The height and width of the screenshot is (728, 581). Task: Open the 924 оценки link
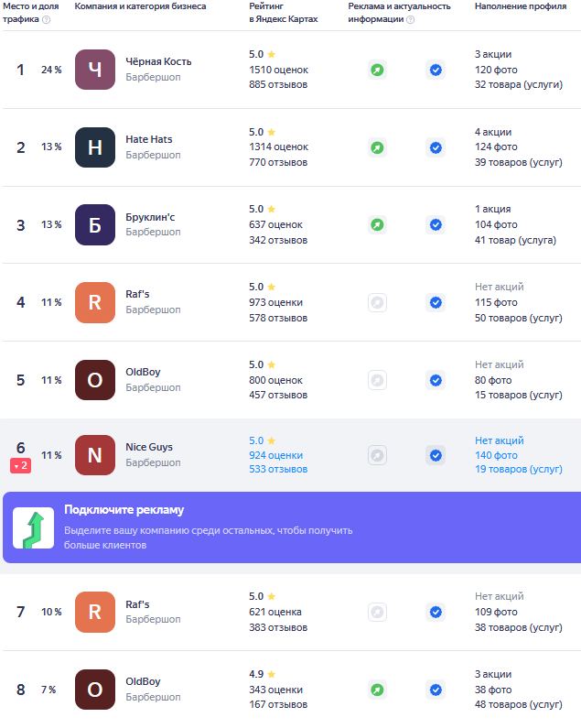[x=275, y=455]
